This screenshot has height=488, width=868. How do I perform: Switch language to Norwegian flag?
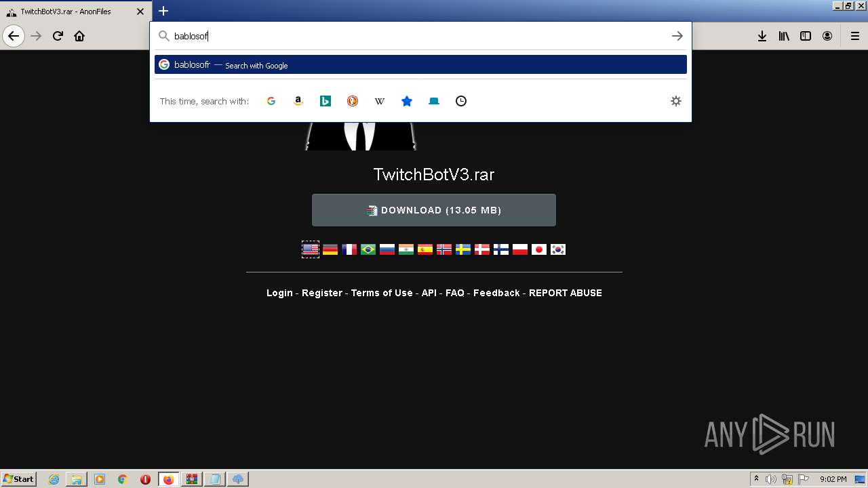tap(444, 249)
